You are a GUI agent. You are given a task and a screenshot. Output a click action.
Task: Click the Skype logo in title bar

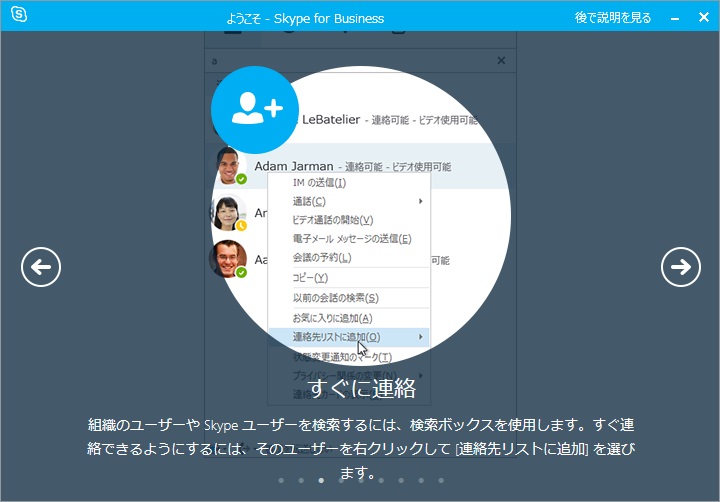19,15
